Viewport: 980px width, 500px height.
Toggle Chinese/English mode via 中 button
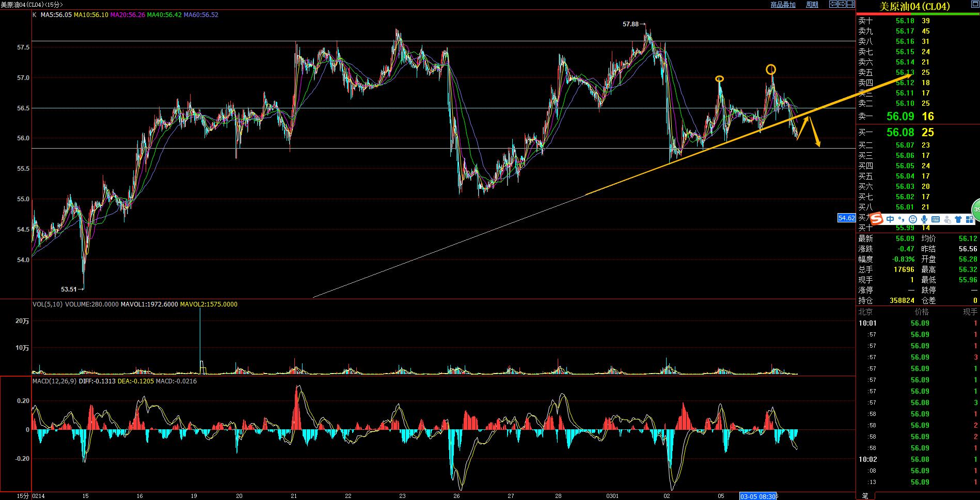click(x=890, y=219)
